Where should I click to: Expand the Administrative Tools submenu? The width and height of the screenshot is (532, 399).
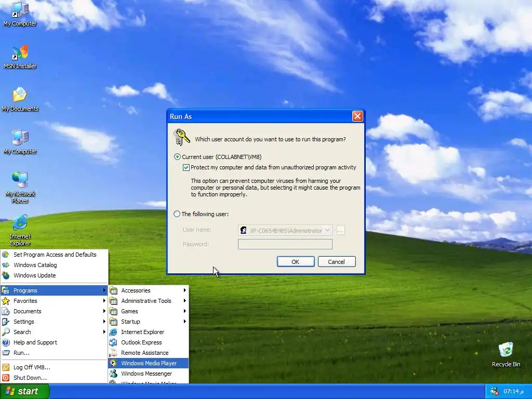(x=148, y=301)
